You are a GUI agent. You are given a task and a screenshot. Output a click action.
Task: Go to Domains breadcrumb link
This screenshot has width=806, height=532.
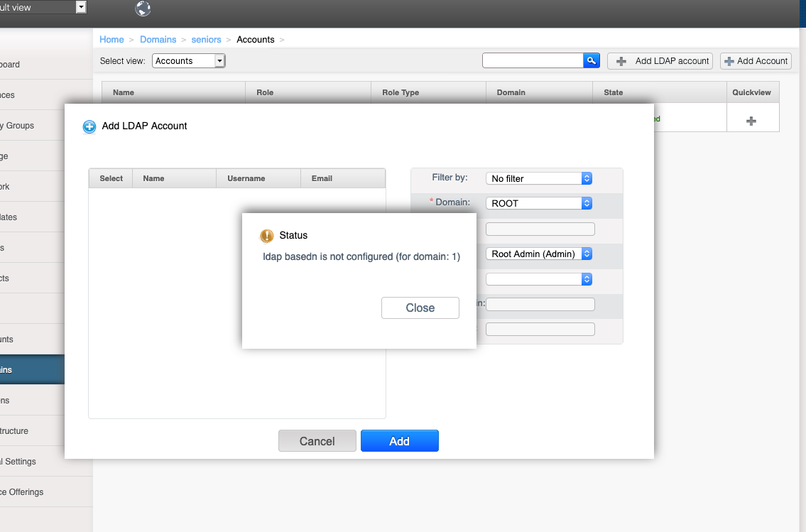(158, 40)
